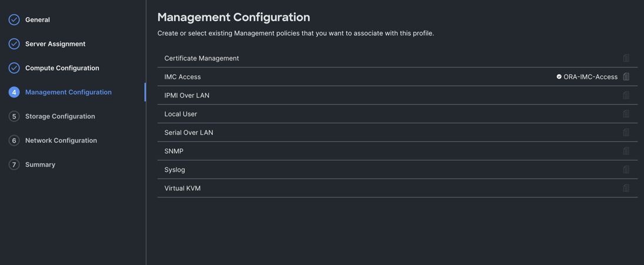
Task: Click Server Assignment completed checkmark icon
Action: point(14,44)
